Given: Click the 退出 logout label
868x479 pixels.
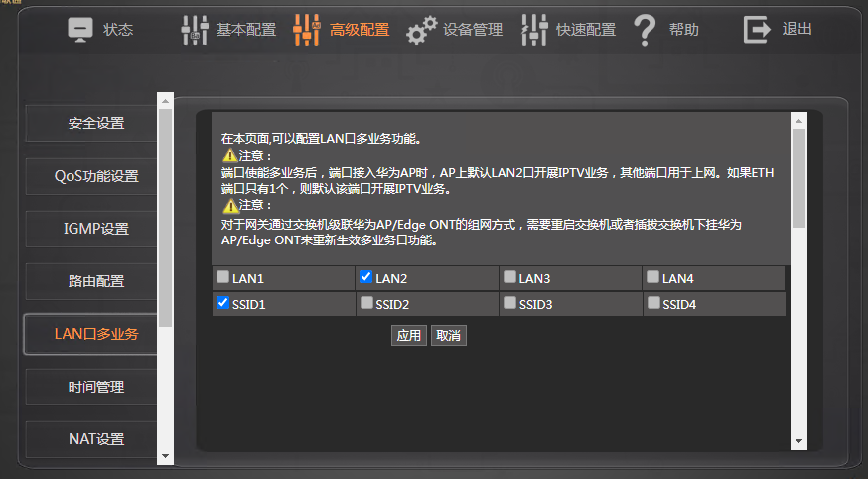Looking at the screenshot, I should [797, 29].
